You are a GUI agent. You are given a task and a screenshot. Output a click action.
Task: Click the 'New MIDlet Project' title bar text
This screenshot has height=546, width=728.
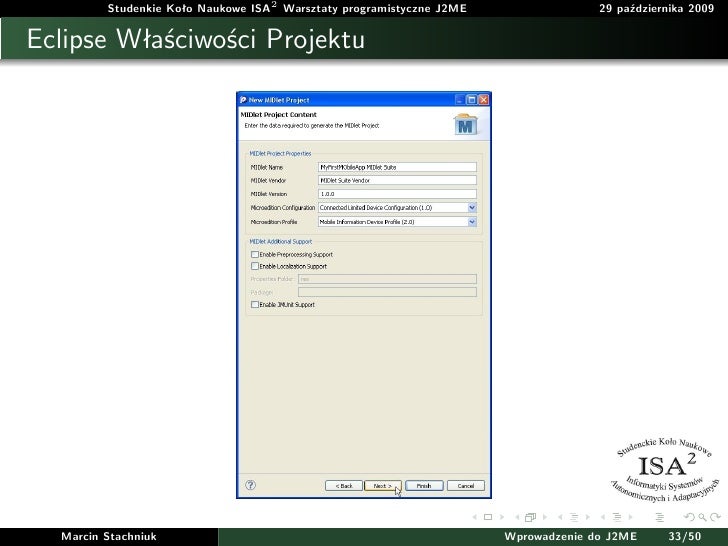pyautogui.click(x=279, y=100)
